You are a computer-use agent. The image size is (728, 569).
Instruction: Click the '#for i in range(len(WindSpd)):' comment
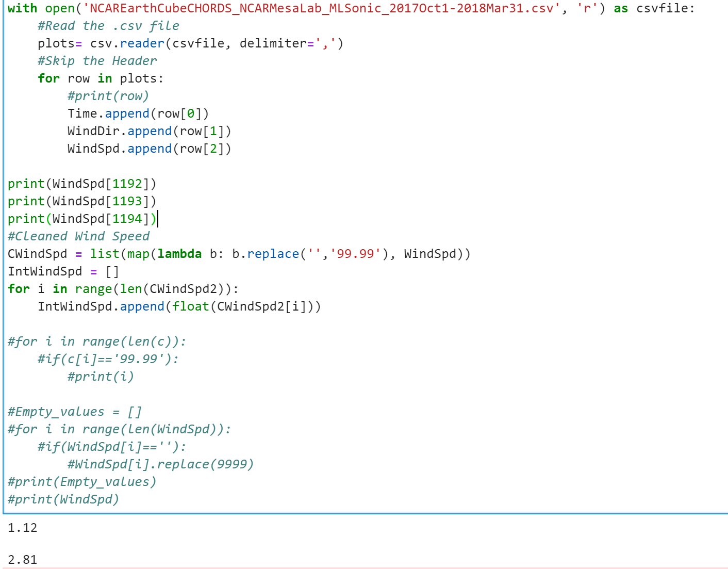point(120,429)
